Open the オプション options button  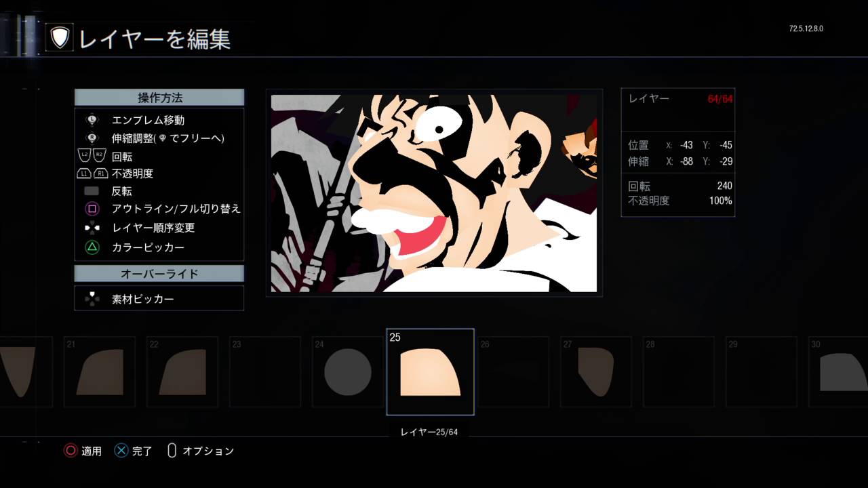tap(201, 451)
